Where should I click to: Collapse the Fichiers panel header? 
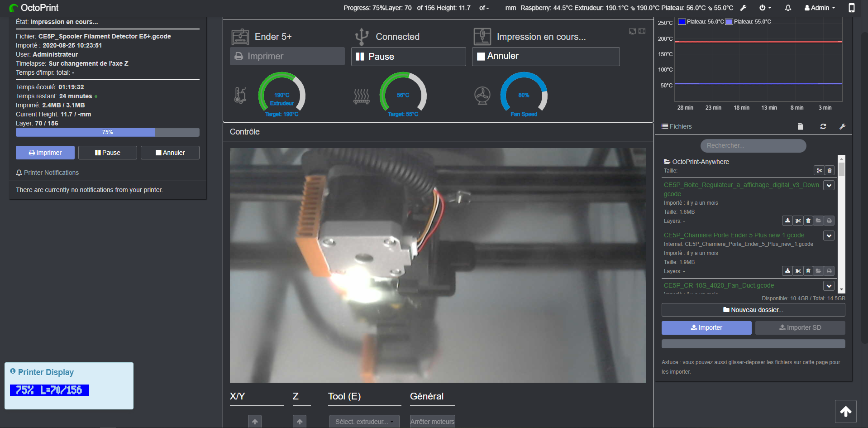(x=677, y=126)
